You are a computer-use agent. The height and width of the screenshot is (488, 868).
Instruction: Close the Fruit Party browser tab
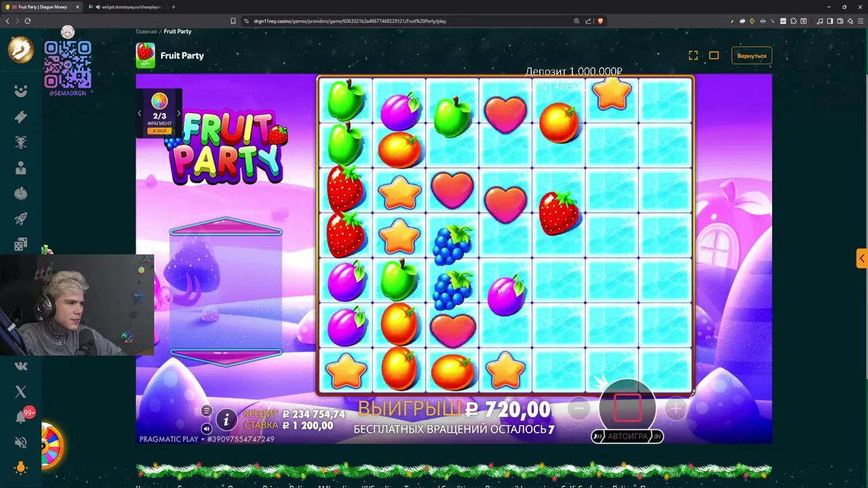77,7
